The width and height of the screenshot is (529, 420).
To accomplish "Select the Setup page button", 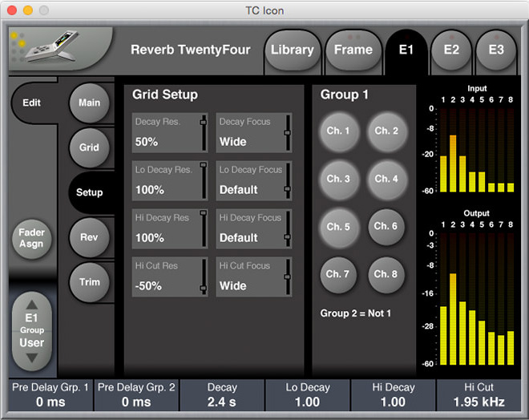I will coord(90,192).
